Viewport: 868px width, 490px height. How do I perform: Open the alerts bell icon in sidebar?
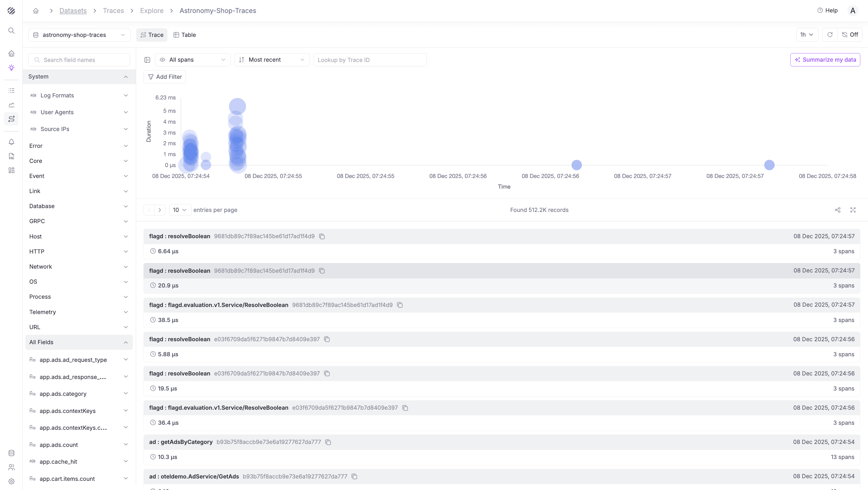11,142
